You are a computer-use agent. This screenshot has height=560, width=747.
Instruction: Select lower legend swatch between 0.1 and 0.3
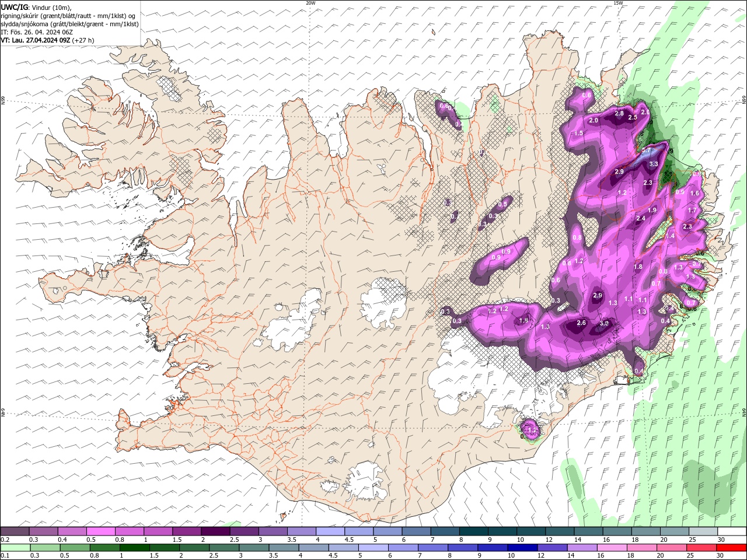click(x=15, y=548)
